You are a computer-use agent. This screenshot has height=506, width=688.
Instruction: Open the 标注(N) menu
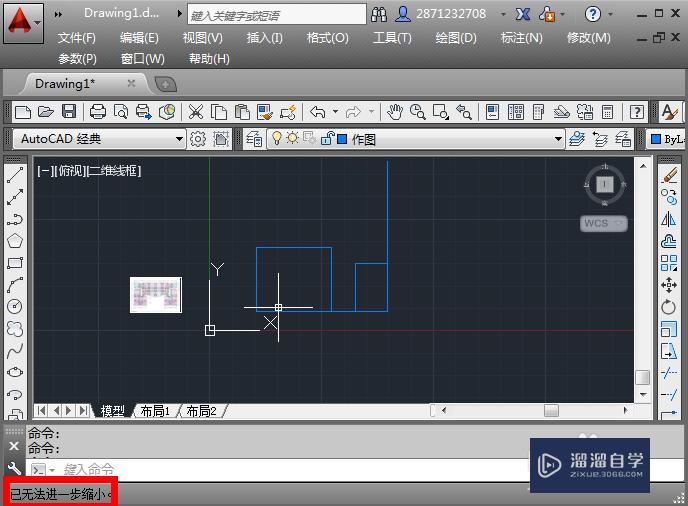point(522,38)
